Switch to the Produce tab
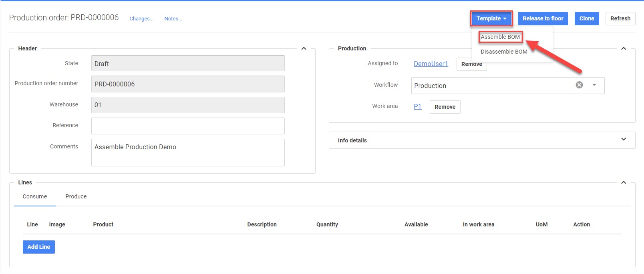The image size is (644, 274). [x=76, y=196]
